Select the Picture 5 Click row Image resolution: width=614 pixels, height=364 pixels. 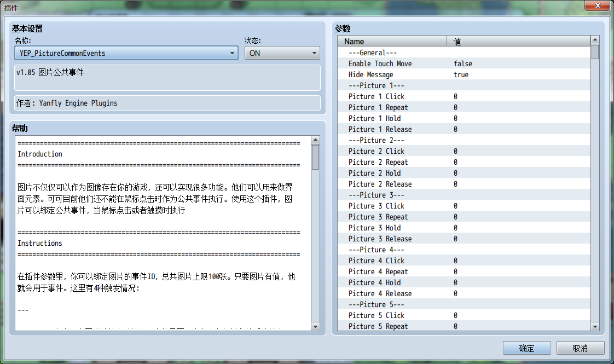tap(464, 316)
